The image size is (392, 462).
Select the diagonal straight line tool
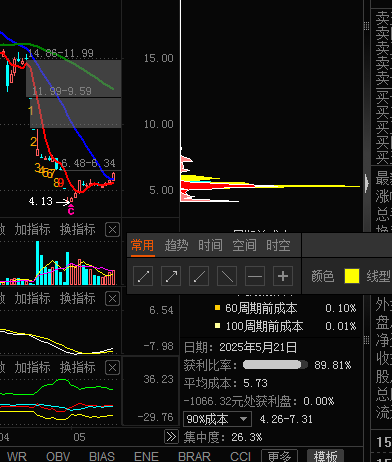(x=227, y=276)
